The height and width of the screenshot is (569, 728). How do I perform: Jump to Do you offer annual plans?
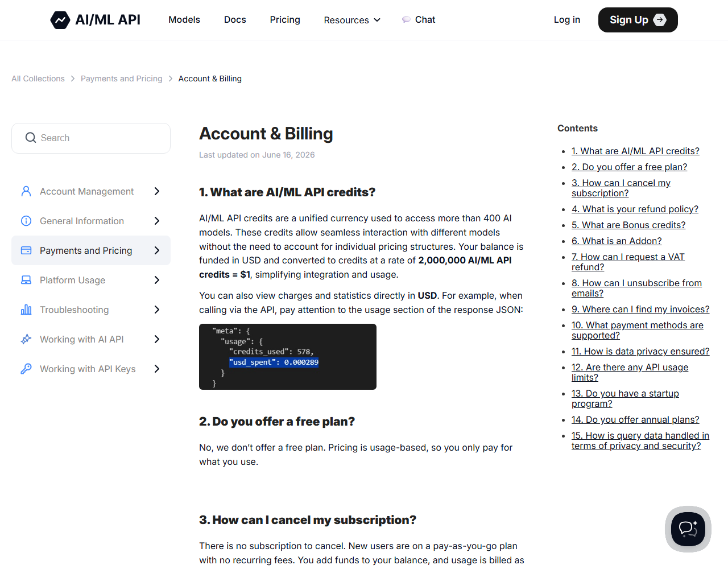tap(635, 419)
